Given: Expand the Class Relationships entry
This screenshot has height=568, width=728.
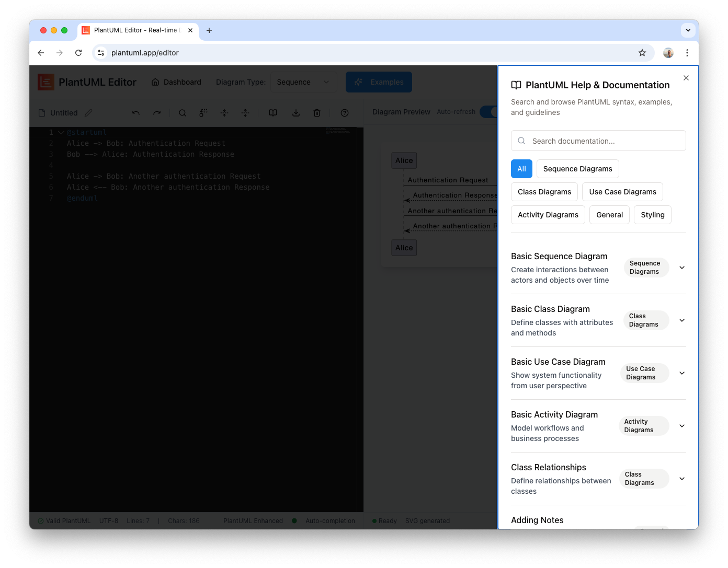Looking at the screenshot, I should pos(682,479).
